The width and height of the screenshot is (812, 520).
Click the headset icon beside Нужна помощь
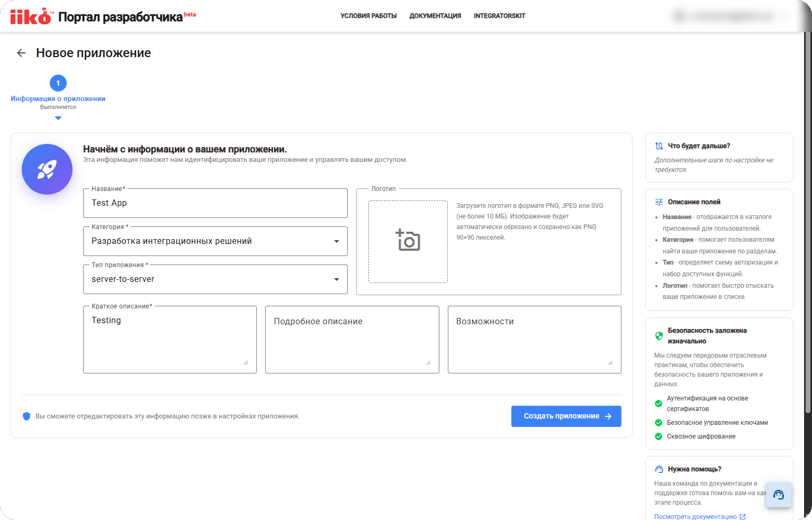(659, 469)
